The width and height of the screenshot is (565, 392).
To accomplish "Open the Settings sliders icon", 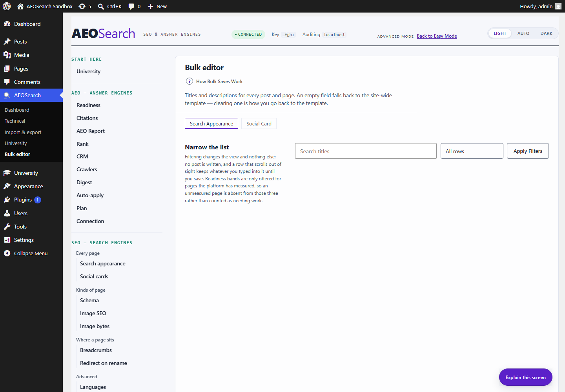I will click(7, 240).
